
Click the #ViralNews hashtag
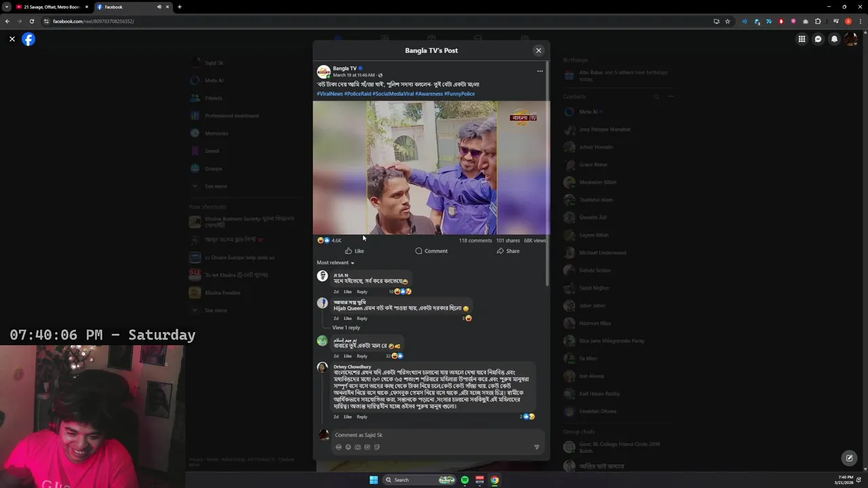tap(330, 94)
